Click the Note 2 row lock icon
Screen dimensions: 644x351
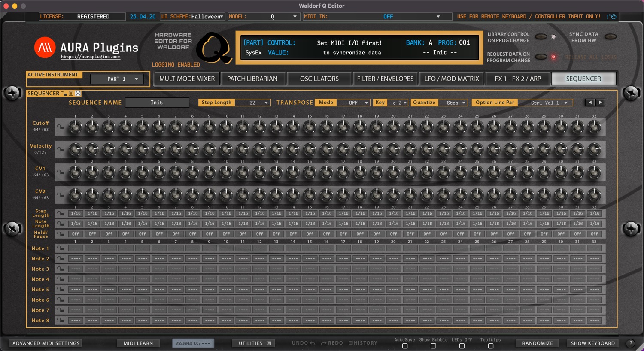[61, 259]
